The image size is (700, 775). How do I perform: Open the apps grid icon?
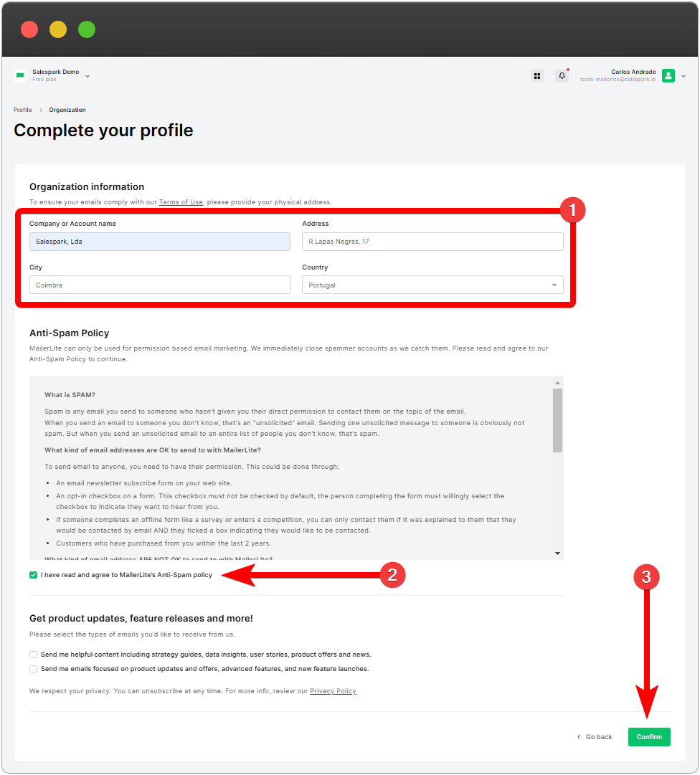[x=537, y=75]
